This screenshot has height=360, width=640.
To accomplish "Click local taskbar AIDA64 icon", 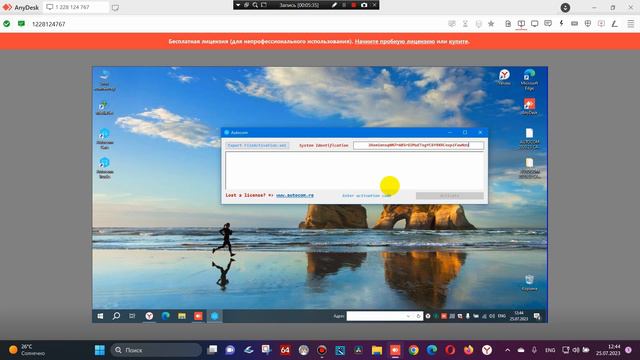I will tap(285, 350).
